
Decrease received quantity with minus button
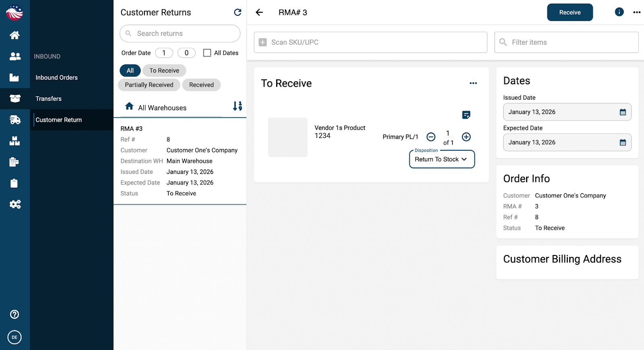[431, 137]
